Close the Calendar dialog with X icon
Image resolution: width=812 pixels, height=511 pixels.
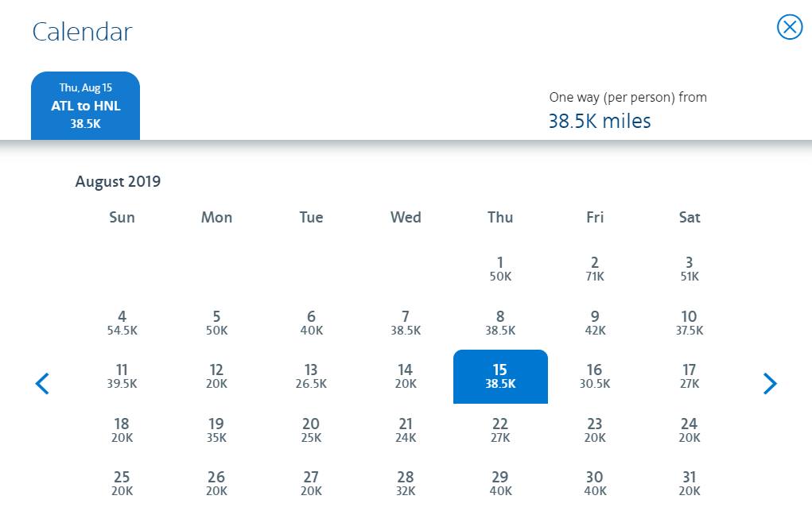point(789,27)
